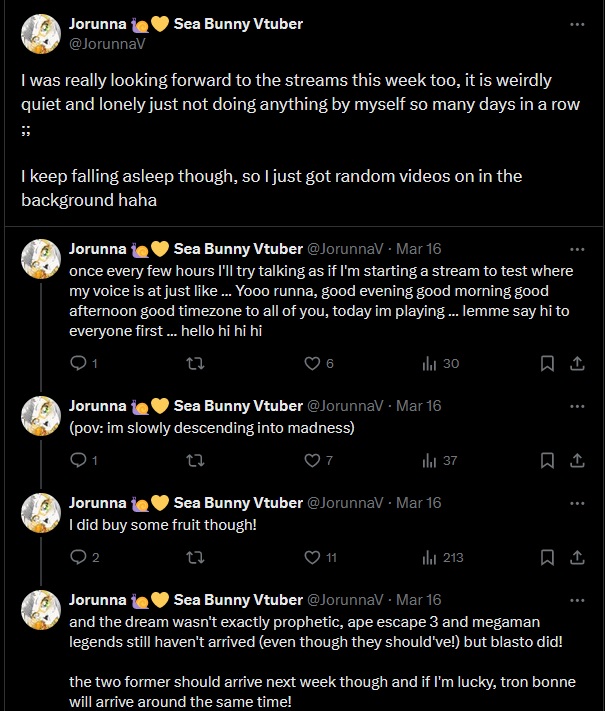This screenshot has width=605, height=711.
Task: Bookmark the 'once every few hours' tweet
Action: [x=547, y=364]
